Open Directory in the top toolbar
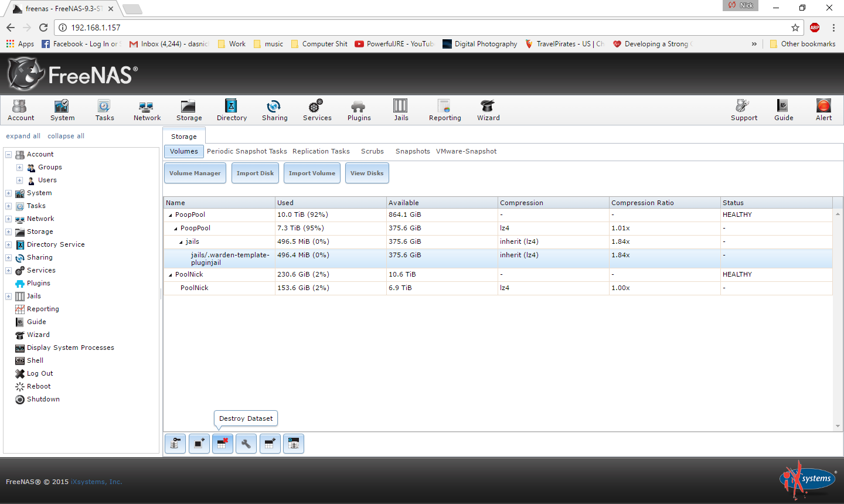The height and width of the screenshot is (504, 844). pyautogui.click(x=232, y=110)
